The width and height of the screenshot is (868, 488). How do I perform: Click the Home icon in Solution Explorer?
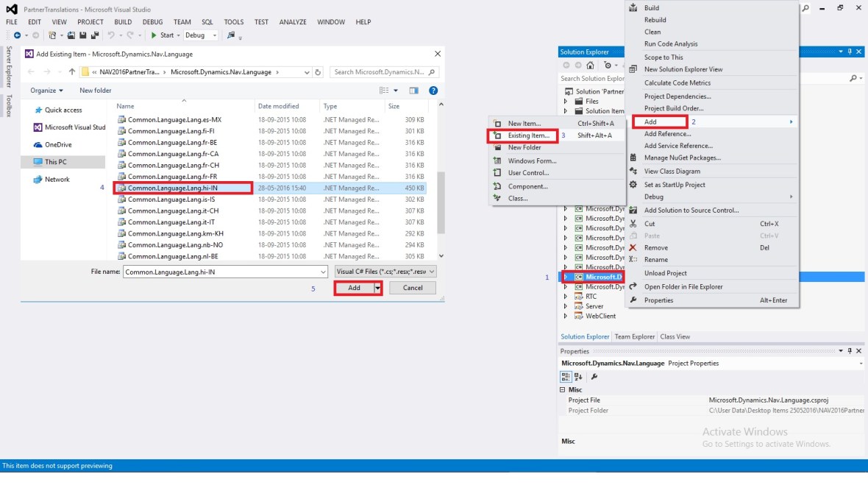(590, 66)
